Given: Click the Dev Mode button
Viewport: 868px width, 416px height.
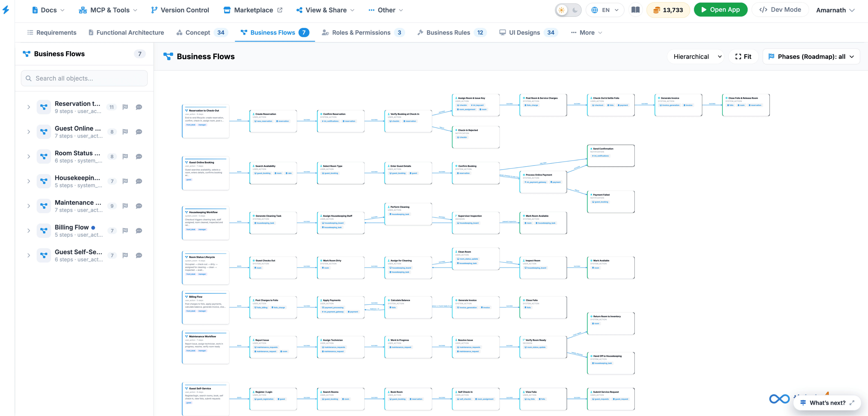Looking at the screenshot, I should point(780,10).
